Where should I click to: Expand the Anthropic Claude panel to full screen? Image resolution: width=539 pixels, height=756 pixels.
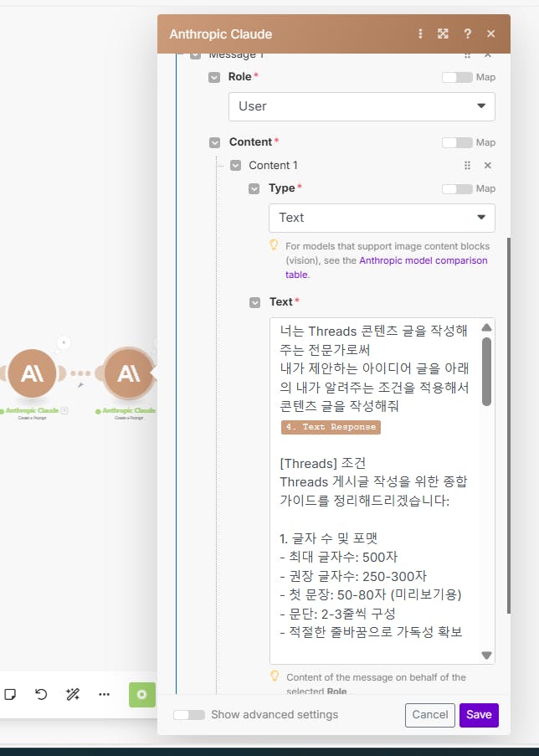click(x=443, y=33)
